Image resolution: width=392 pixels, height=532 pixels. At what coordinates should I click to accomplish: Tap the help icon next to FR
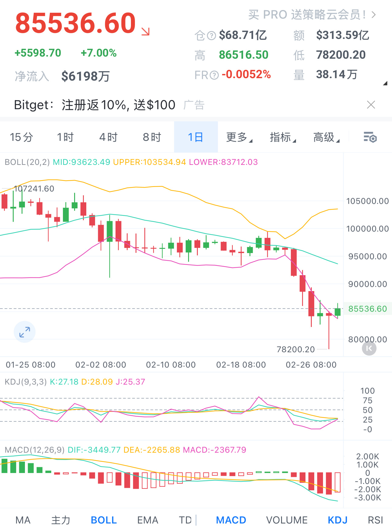point(214,75)
